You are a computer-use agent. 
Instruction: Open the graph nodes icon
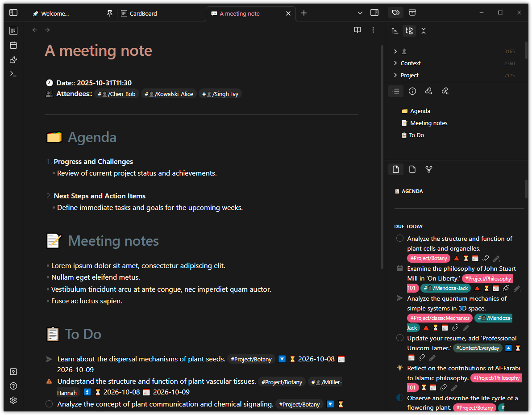[428, 169]
